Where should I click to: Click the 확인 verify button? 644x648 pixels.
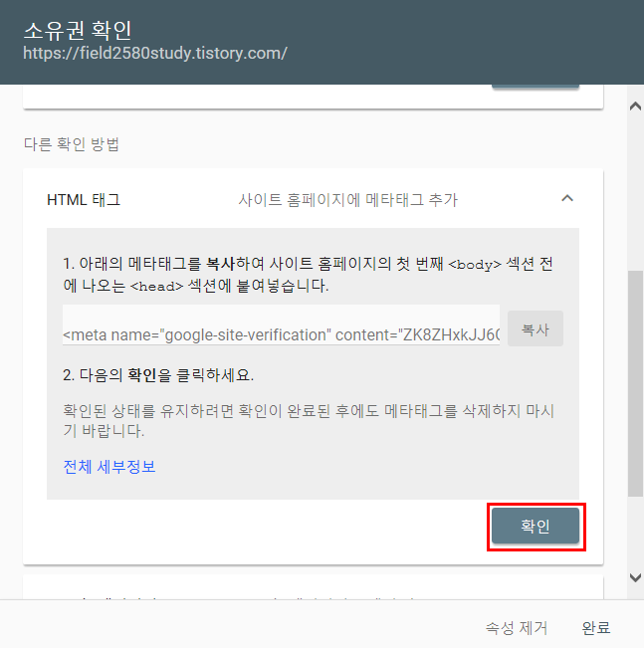tap(536, 526)
